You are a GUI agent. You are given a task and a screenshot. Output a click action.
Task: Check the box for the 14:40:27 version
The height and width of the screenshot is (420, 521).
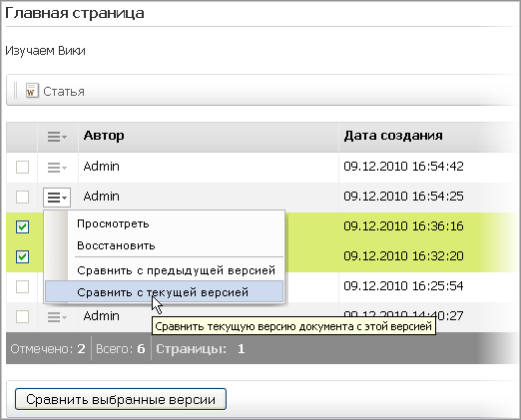(x=22, y=316)
